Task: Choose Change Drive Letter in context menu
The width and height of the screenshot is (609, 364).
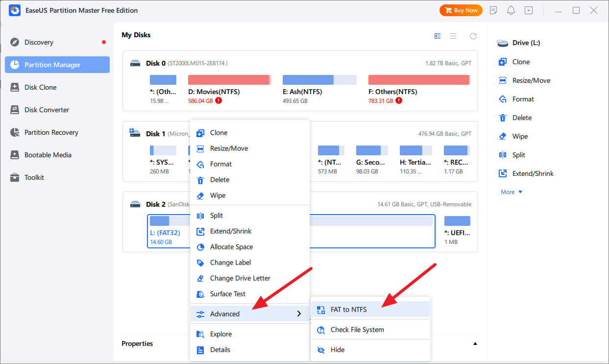Action: pos(250,278)
